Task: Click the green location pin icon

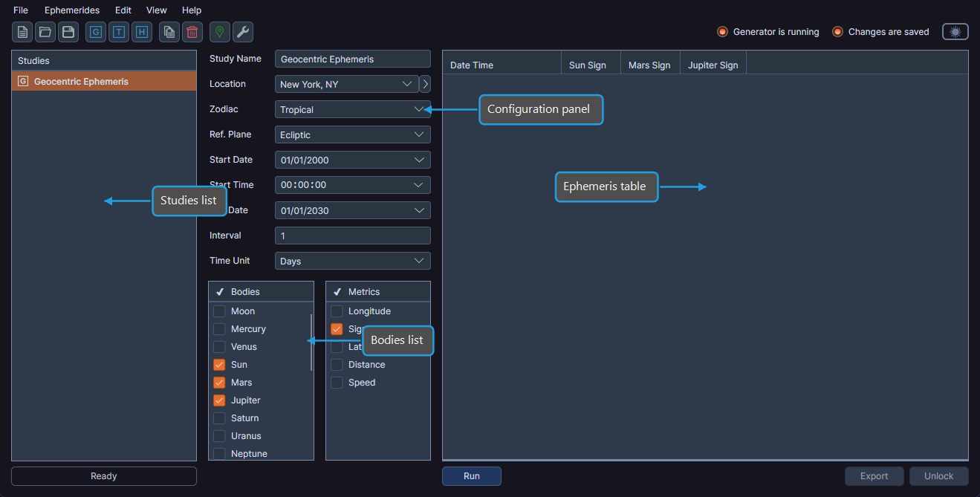Action: click(x=219, y=32)
